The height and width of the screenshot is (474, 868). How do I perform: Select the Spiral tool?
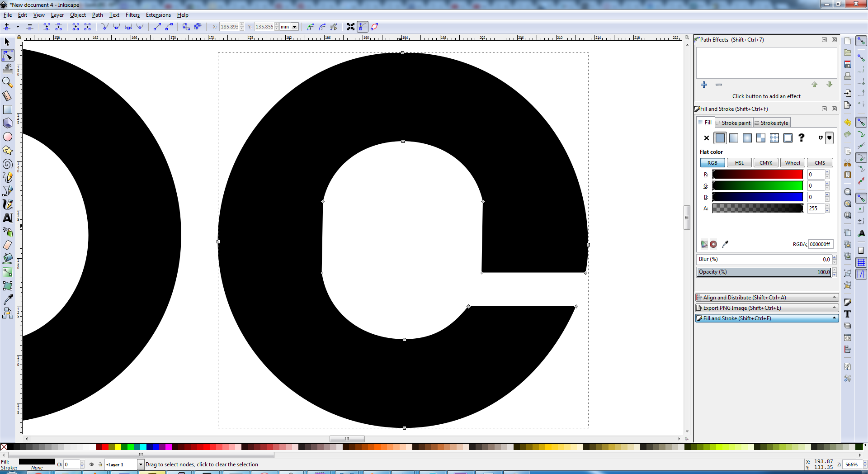point(8,164)
